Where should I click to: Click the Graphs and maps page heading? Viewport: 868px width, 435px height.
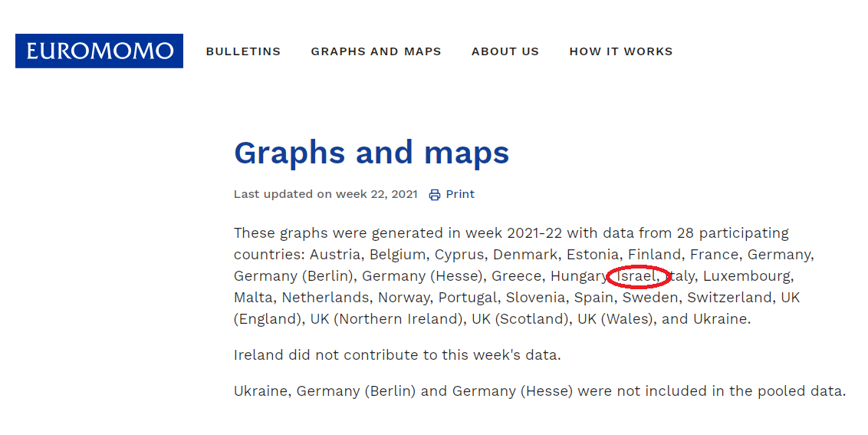(371, 153)
